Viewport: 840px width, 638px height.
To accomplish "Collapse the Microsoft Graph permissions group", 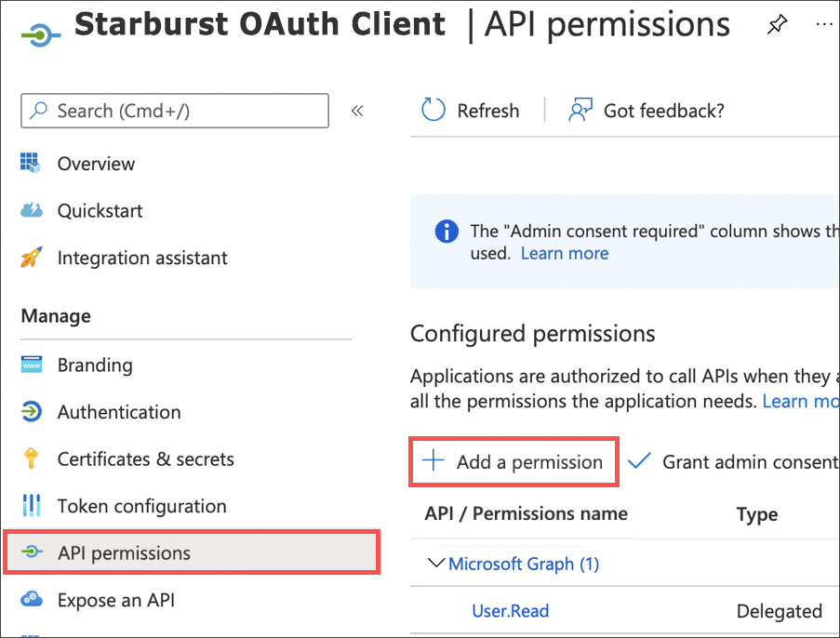I will click(435, 564).
